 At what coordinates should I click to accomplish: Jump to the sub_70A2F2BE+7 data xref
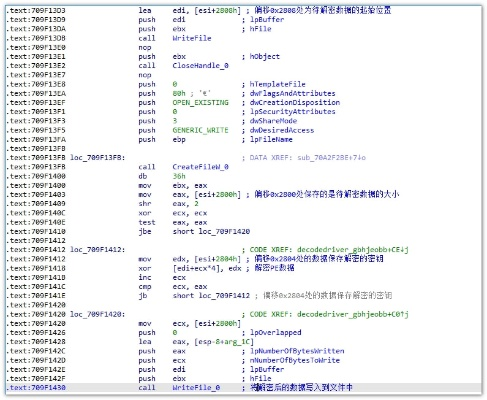pyautogui.click(x=331, y=157)
